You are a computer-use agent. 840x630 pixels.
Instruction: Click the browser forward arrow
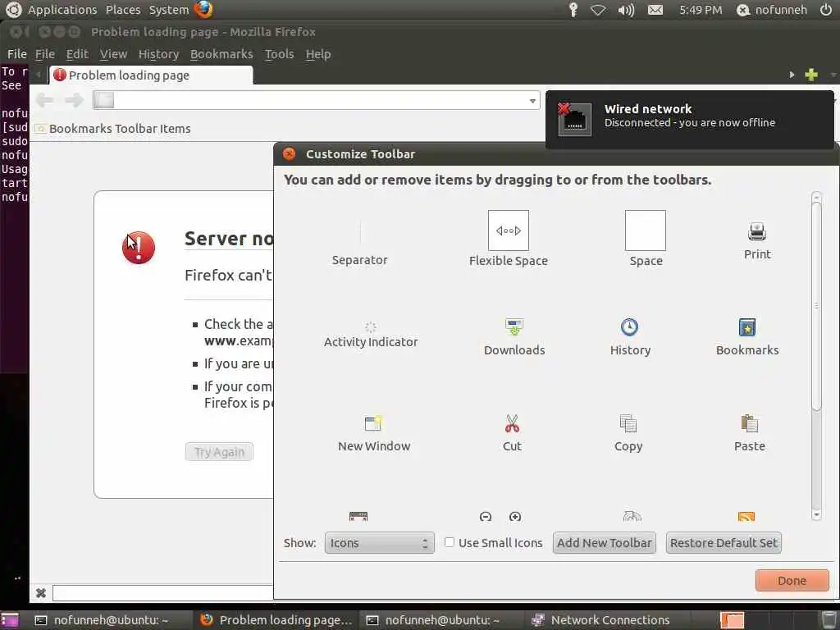point(74,99)
